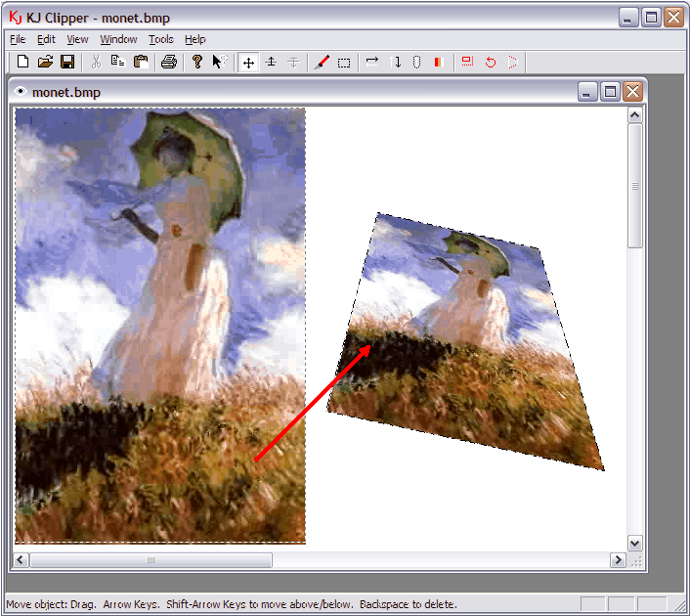Open the Edit menu
The height and width of the screenshot is (616, 690).
click(x=46, y=40)
